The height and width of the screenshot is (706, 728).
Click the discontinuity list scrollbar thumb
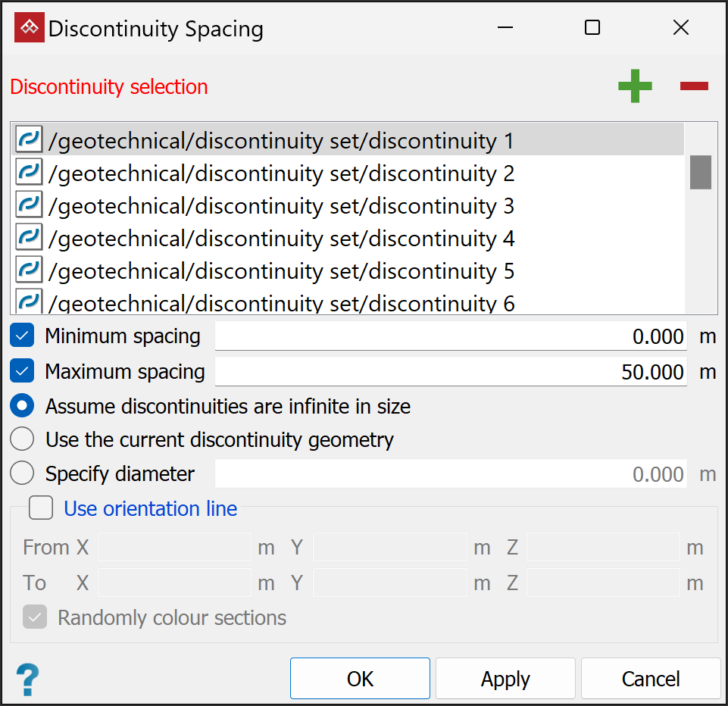tap(700, 172)
